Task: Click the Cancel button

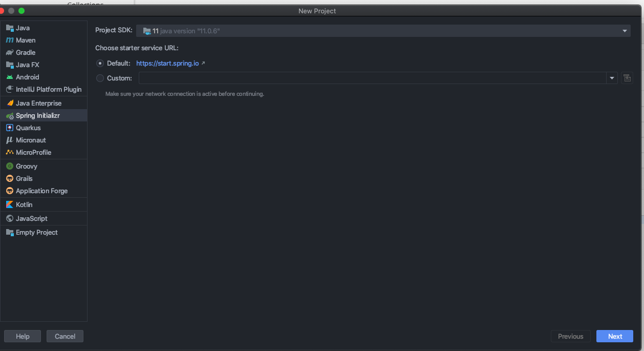Action: click(65, 336)
